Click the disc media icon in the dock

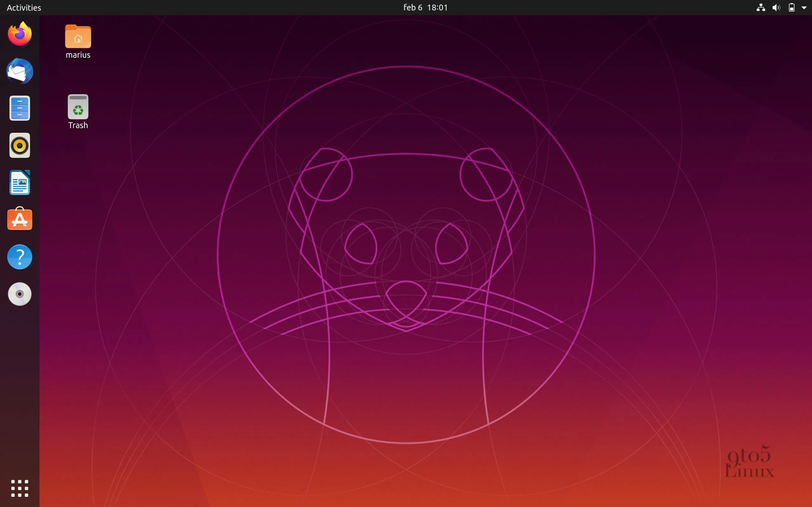(19, 294)
